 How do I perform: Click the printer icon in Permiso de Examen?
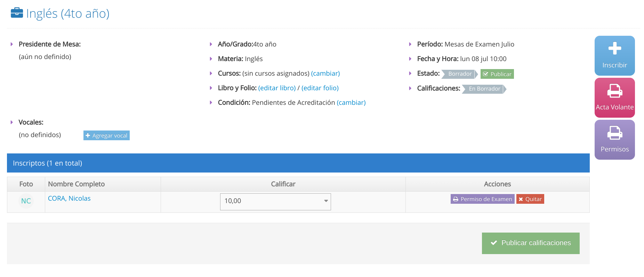(x=456, y=199)
